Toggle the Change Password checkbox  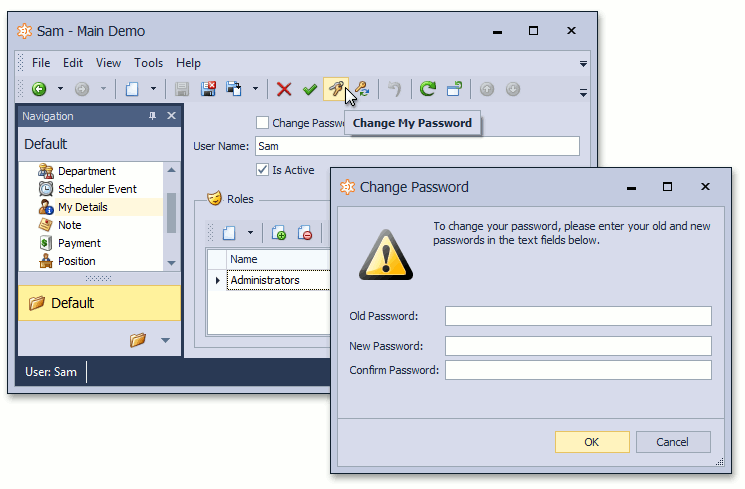click(262, 123)
